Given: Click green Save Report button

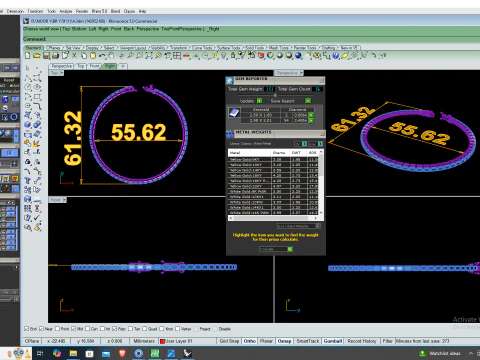Looking at the screenshot, I should (x=308, y=101).
